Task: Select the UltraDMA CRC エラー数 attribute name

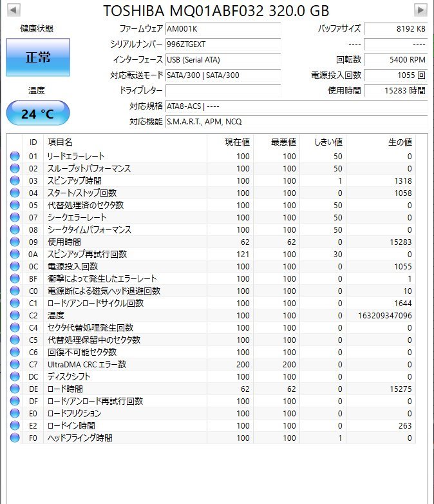Action: (87, 364)
